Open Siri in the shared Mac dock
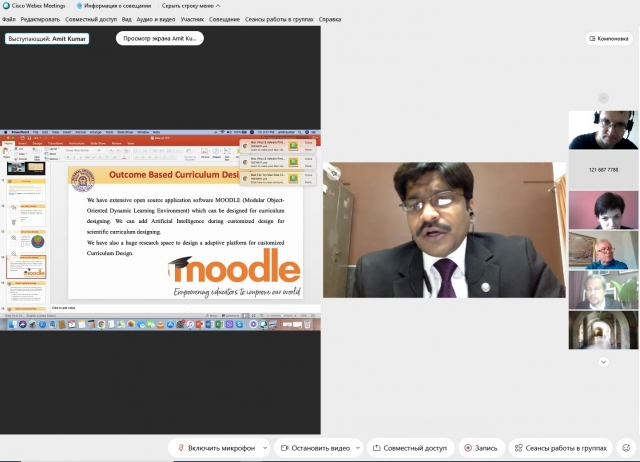Viewport: 640px width, 462px height. point(22,324)
